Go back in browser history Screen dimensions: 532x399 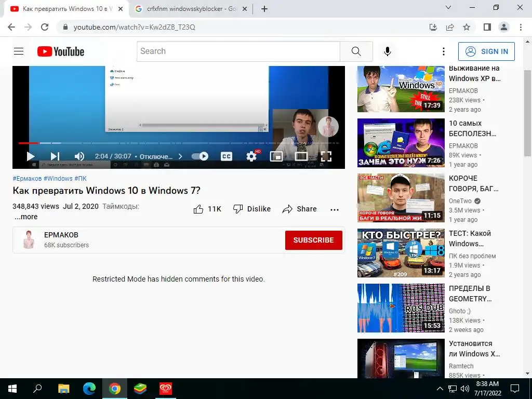point(11,27)
